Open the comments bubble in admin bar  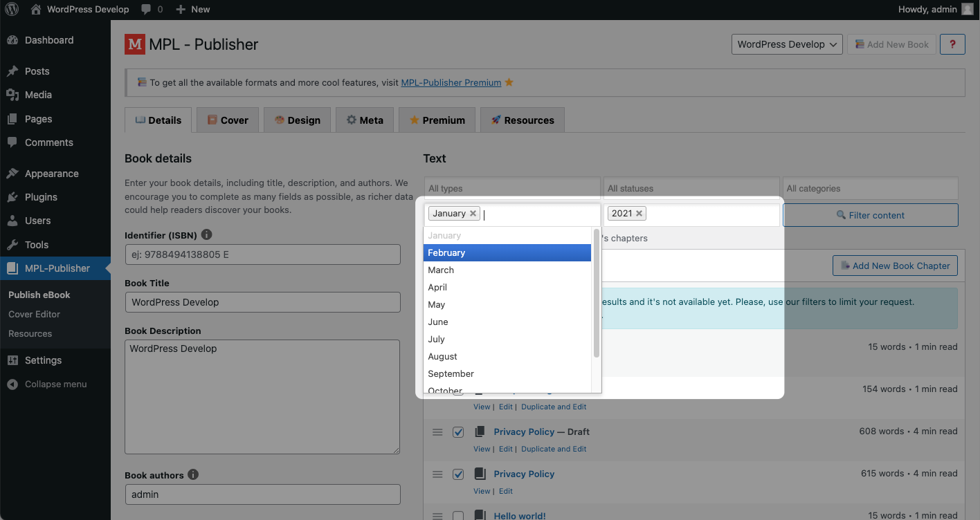152,10
